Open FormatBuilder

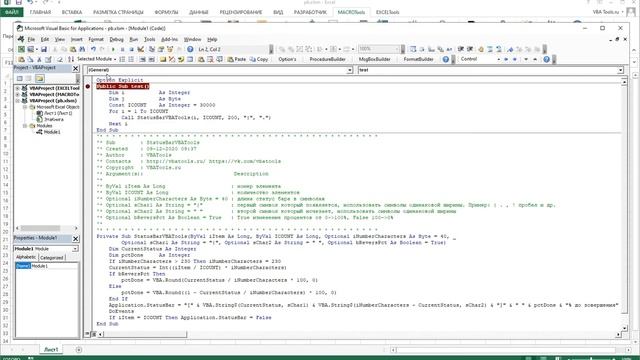pos(418,60)
